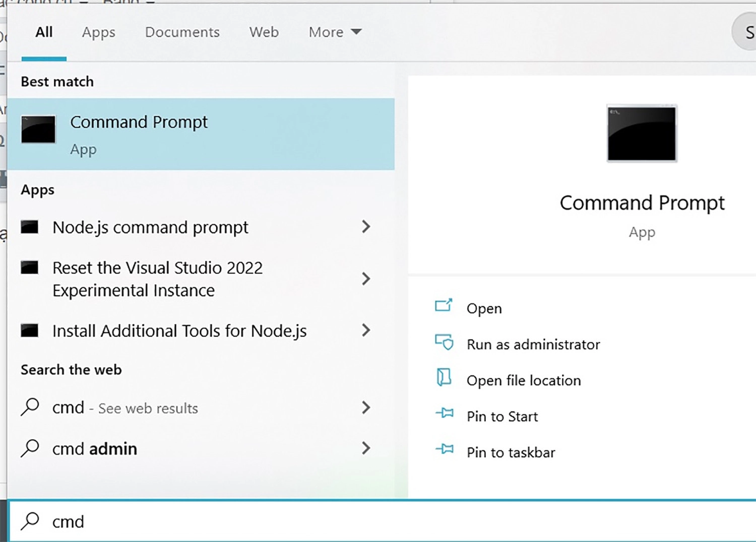Screen dimensions: 756x542
Task: Click the Pin to taskbar pin icon
Action: pyautogui.click(x=444, y=449)
